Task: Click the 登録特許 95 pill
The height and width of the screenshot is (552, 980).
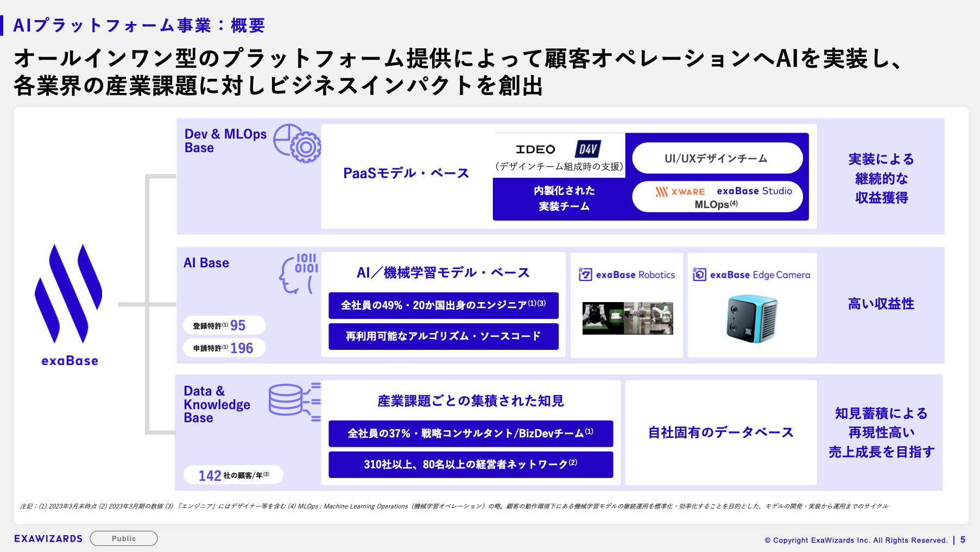Action: click(224, 325)
